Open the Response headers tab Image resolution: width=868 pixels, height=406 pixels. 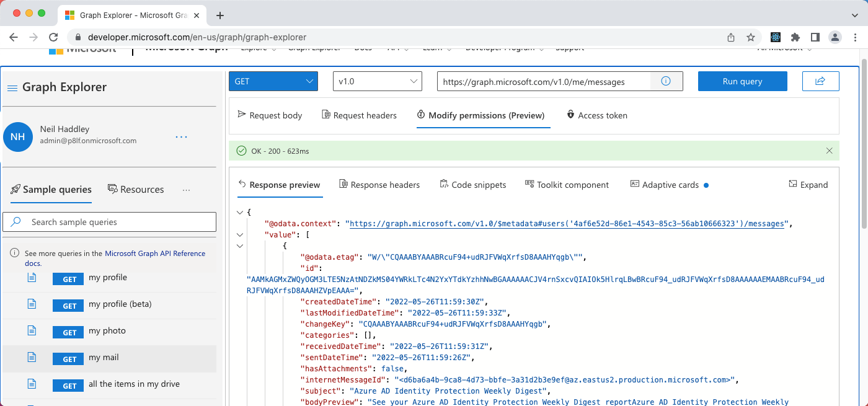click(379, 185)
